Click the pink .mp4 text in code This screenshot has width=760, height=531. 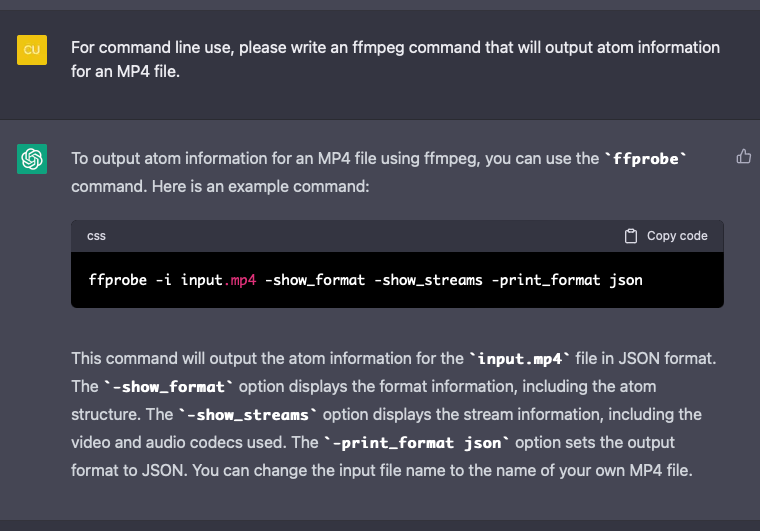tap(243, 280)
